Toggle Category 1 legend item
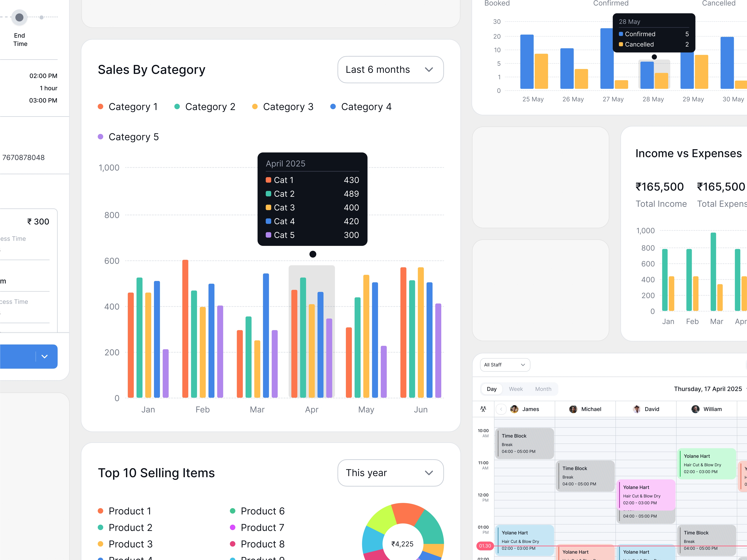747x560 pixels. click(x=128, y=107)
